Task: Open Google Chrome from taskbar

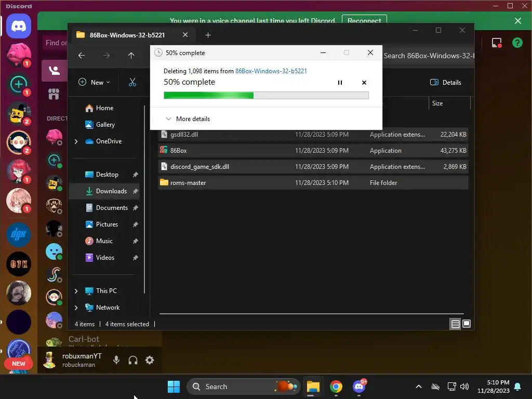Action: [336, 387]
